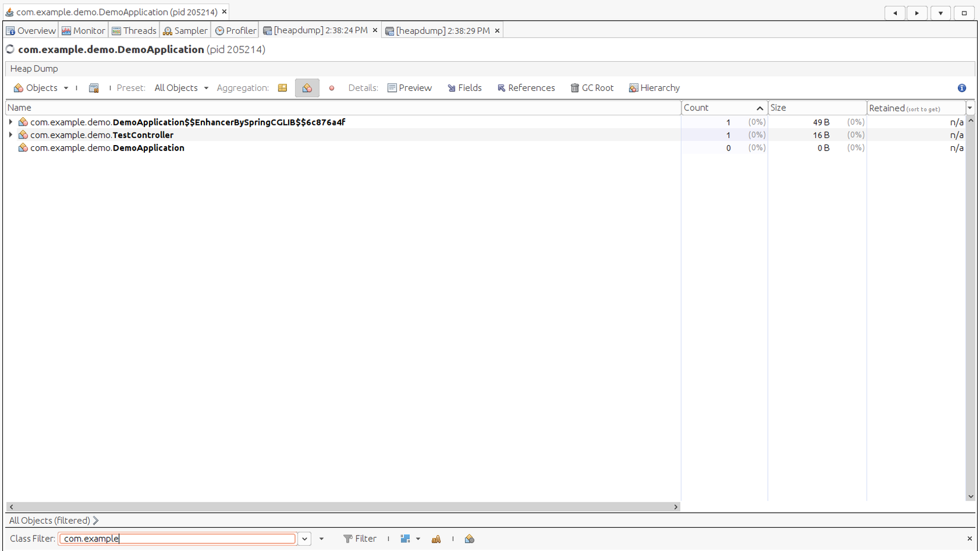
Task: Toggle aggregation by classes
Action: [x=307, y=88]
